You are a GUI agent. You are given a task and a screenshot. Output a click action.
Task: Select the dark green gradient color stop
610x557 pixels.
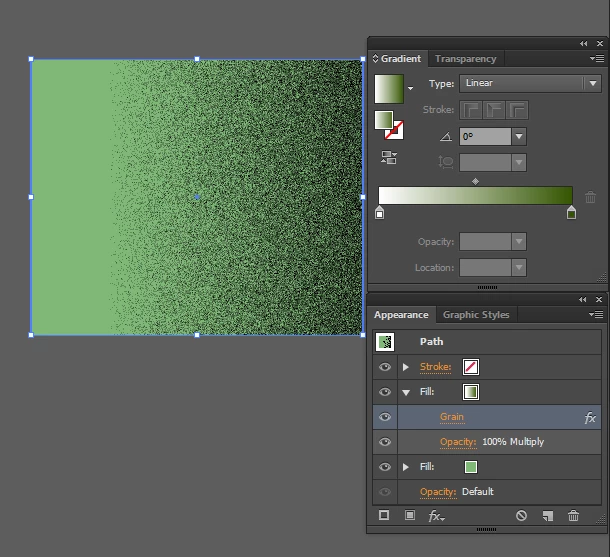coord(571,213)
